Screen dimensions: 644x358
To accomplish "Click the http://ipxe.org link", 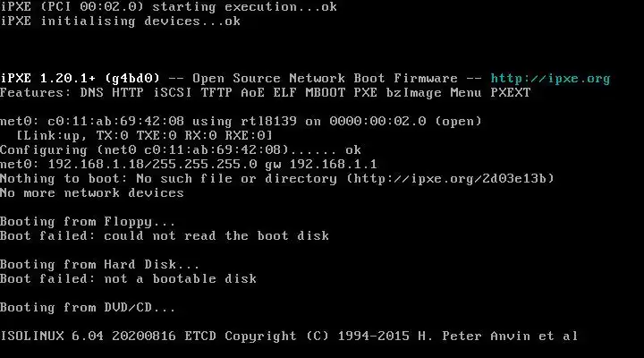I will click(550, 78).
